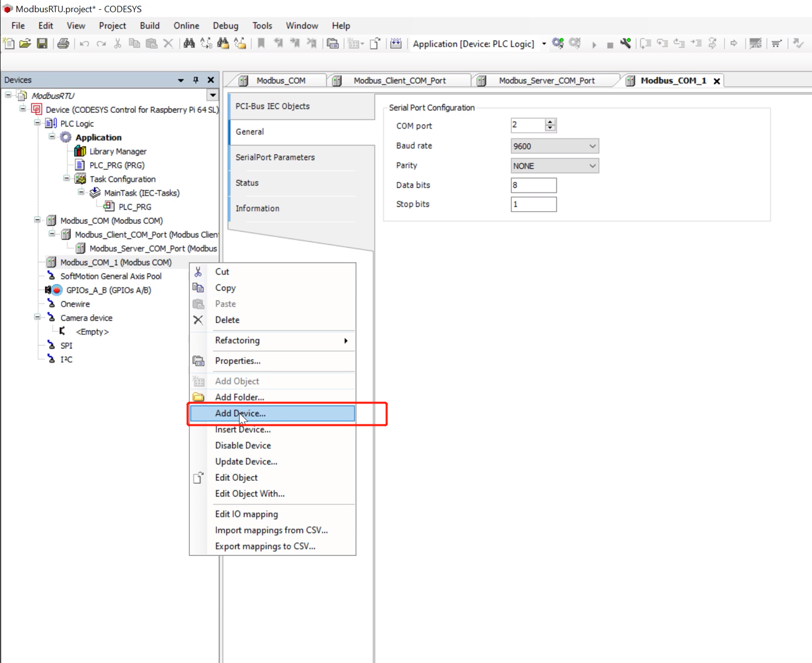Open the Devices panel dropdown arrow
Viewport: 812px width, 663px height.
click(x=181, y=80)
